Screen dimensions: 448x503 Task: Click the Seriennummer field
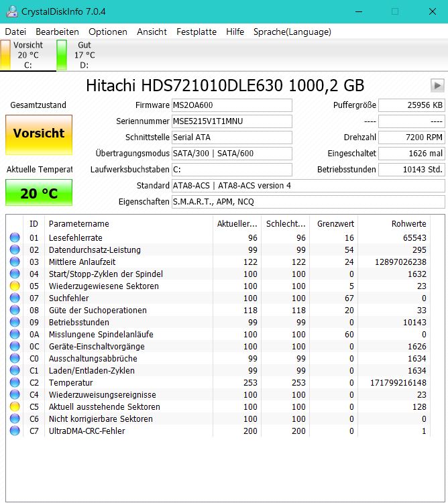pos(232,121)
